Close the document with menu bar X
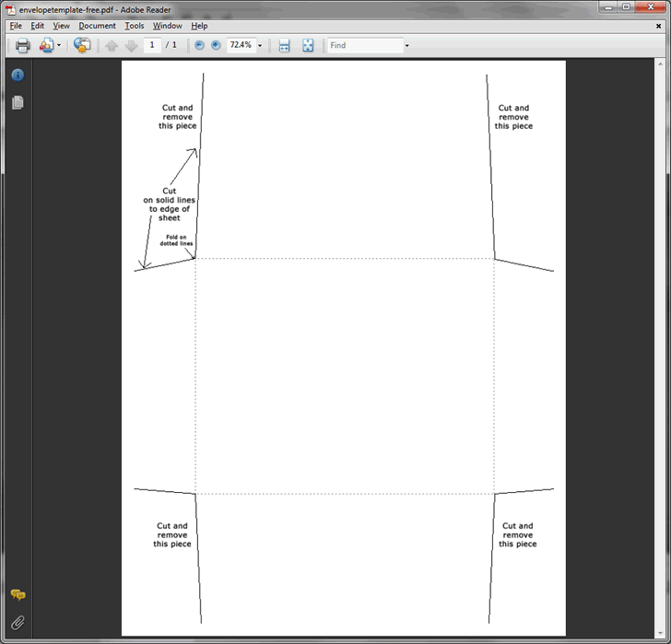This screenshot has height=644, width=671. (x=659, y=26)
